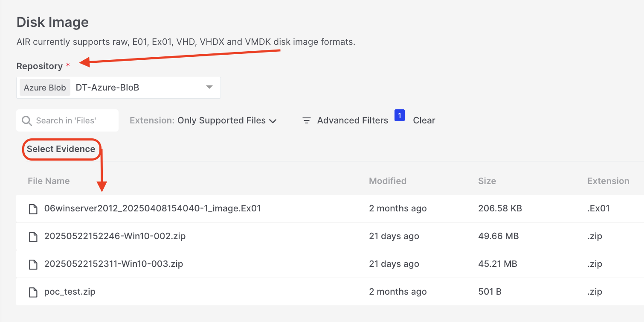Click the file icon beside 06winserver2012 Ex01 image
This screenshot has height=322, width=644.
tap(33, 209)
